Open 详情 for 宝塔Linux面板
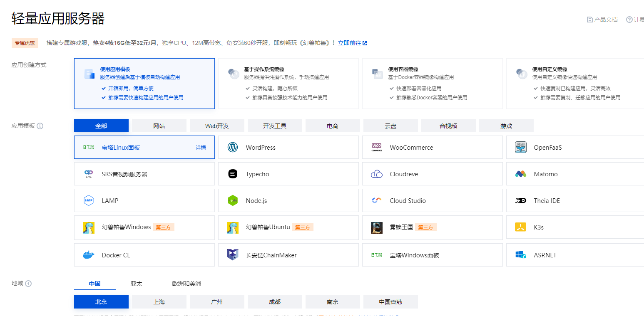Screen dimensions: 644x316 [x=201, y=148]
